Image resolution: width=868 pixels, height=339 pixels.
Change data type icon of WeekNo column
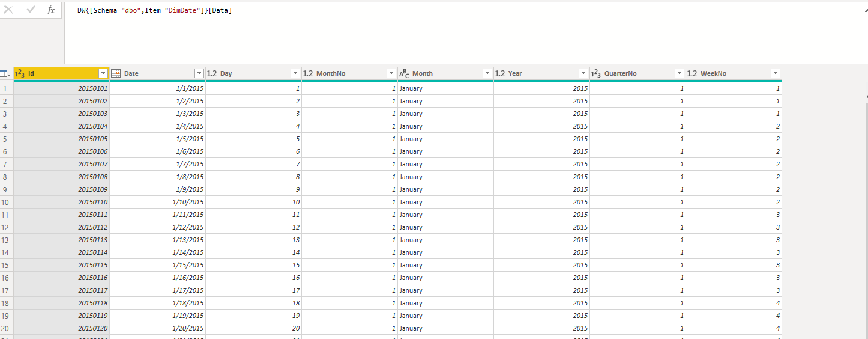point(692,73)
